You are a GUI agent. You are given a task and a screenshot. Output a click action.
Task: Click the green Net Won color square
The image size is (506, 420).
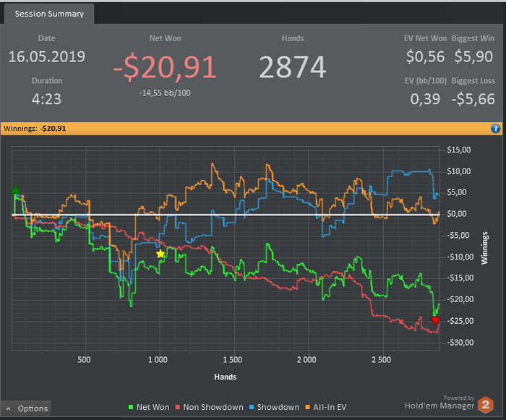(131, 408)
